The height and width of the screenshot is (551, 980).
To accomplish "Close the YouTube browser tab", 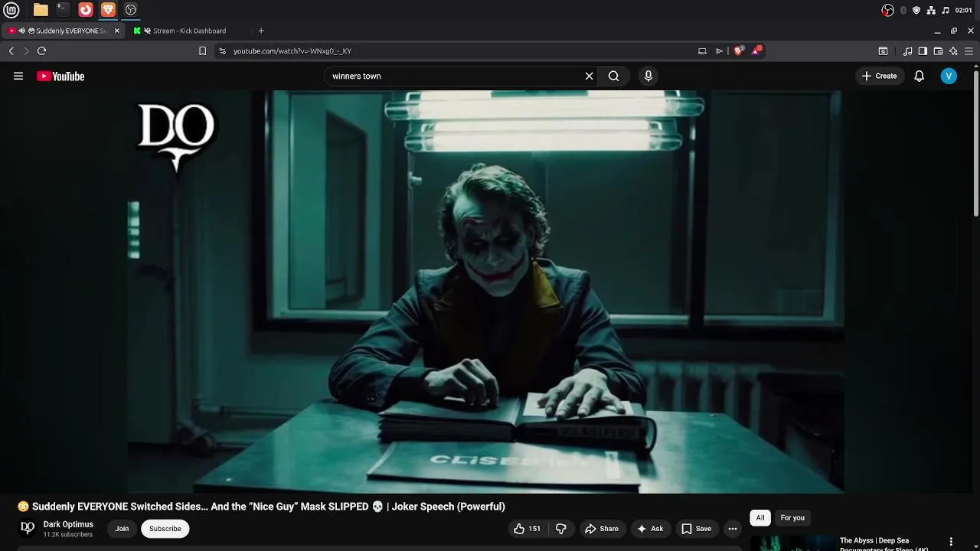I will tap(117, 31).
